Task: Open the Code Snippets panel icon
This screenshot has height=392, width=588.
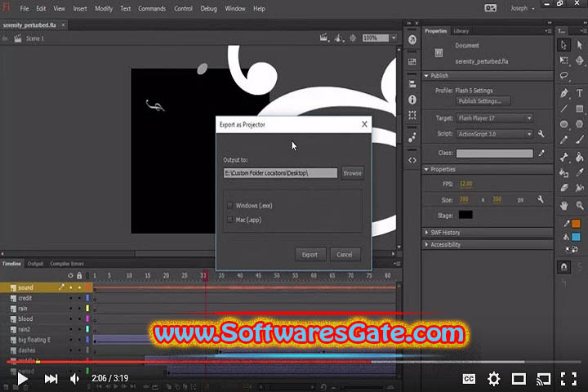Action: 412,160
